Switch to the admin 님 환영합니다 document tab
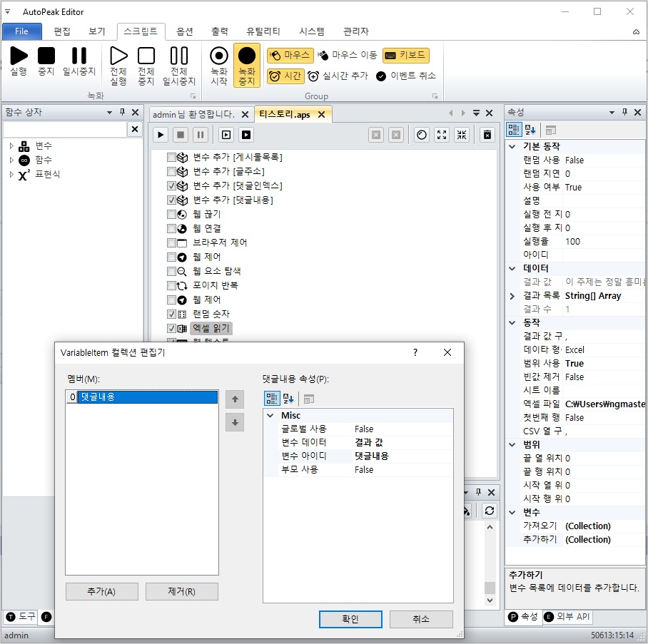The width and height of the screenshot is (648, 644). click(193, 114)
